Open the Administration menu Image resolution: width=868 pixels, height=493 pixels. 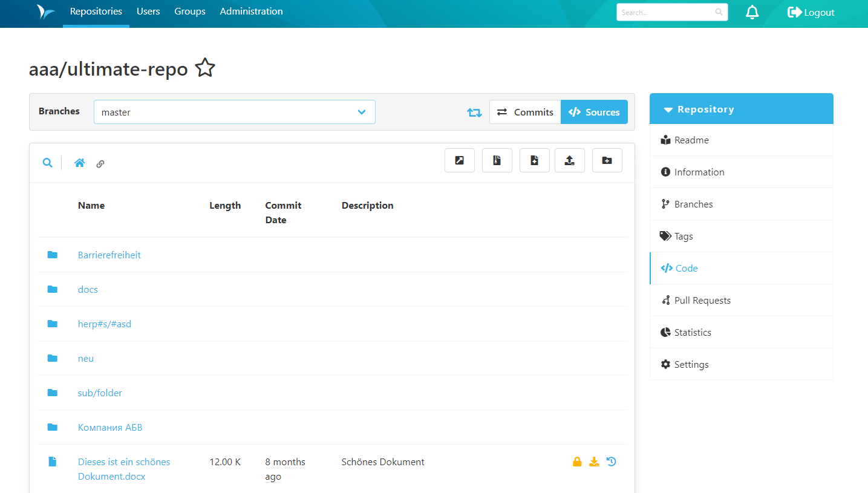coord(251,11)
